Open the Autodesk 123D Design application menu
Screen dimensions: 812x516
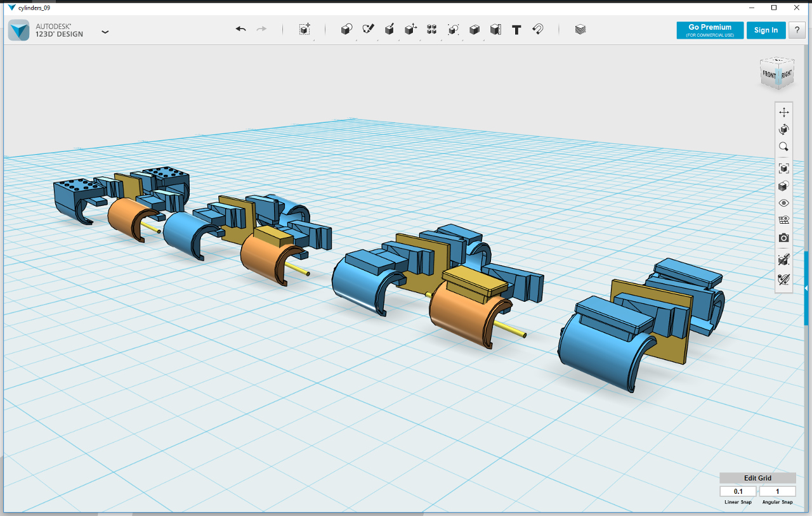click(19, 30)
